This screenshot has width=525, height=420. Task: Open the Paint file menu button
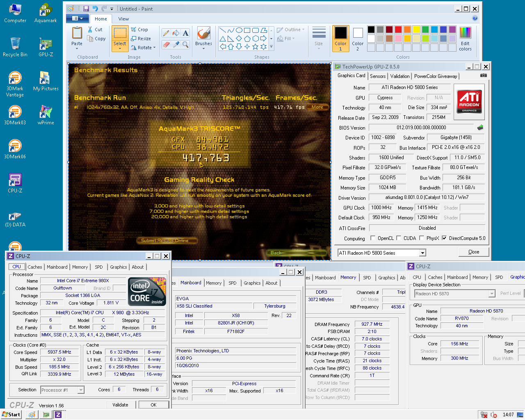tap(78, 18)
